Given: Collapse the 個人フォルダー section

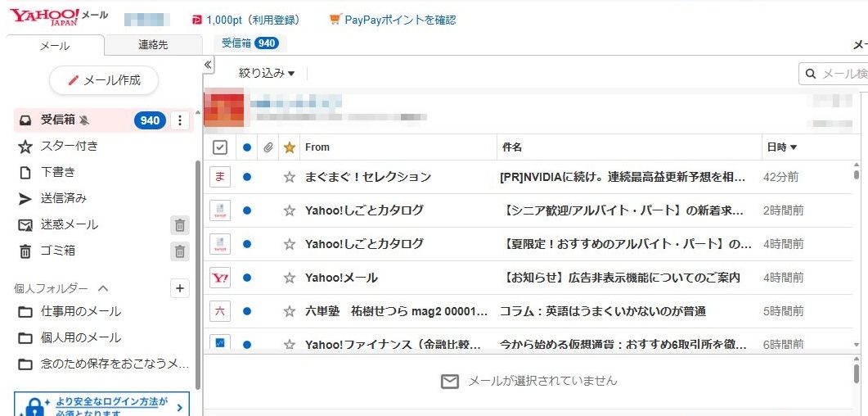Looking at the screenshot, I should pos(103,288).
